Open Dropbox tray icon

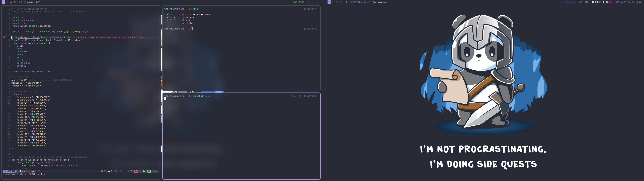point(607,2)
